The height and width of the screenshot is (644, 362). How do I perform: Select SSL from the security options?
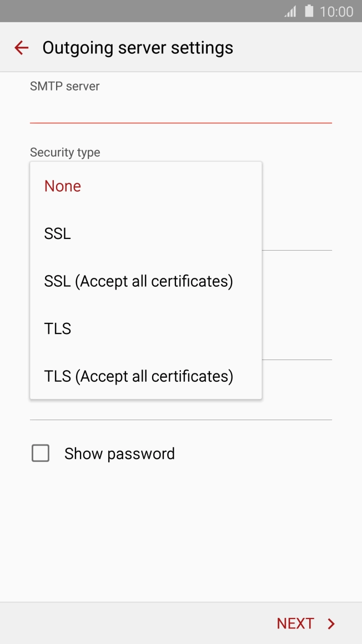(57, 233)
